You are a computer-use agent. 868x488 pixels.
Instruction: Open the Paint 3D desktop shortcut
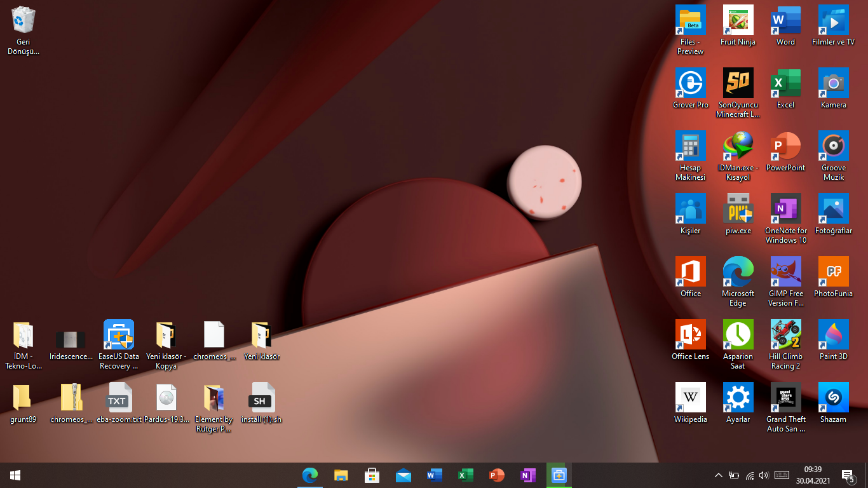pos(833,340)
